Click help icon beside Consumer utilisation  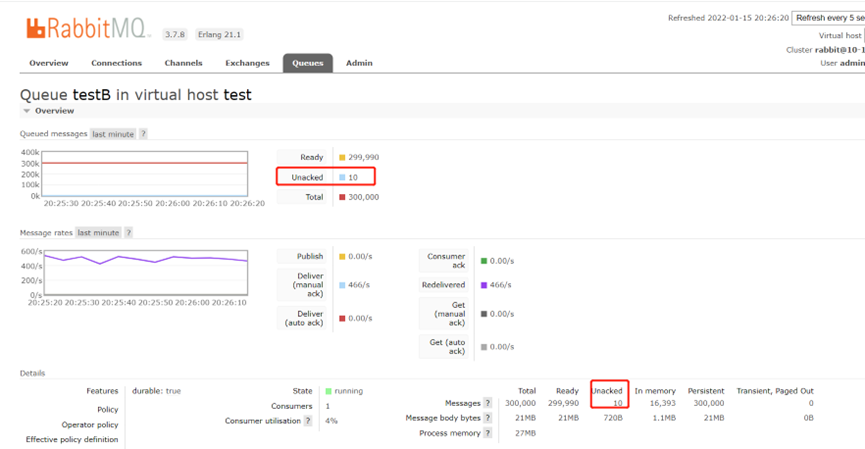[x=308, y=421]
